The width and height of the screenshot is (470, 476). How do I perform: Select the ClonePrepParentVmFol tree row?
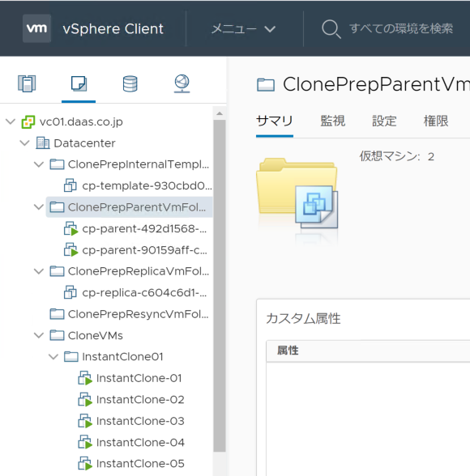[x=129, y=207]
